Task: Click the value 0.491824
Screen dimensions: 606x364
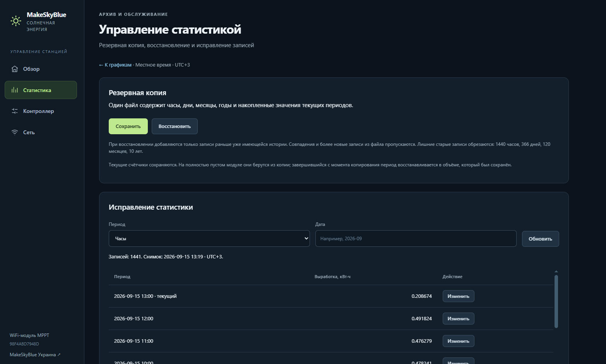Action: (x=421, y=319)
